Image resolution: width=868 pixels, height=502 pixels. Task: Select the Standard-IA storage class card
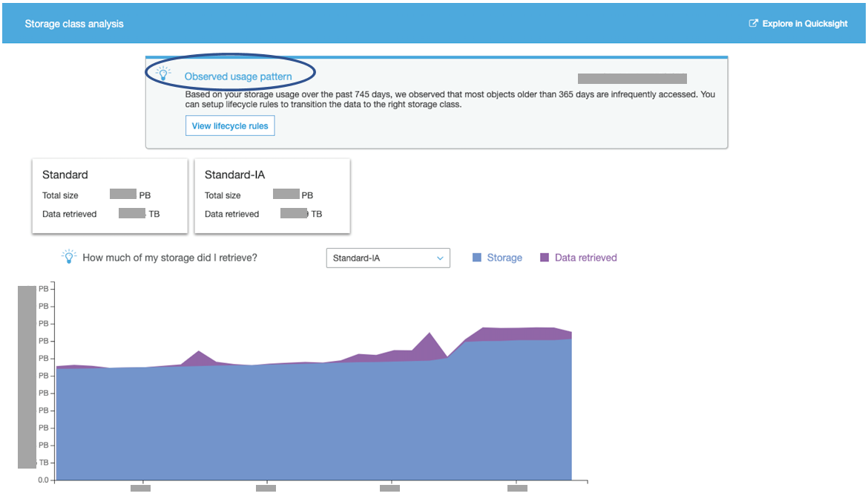coord(272,195)
